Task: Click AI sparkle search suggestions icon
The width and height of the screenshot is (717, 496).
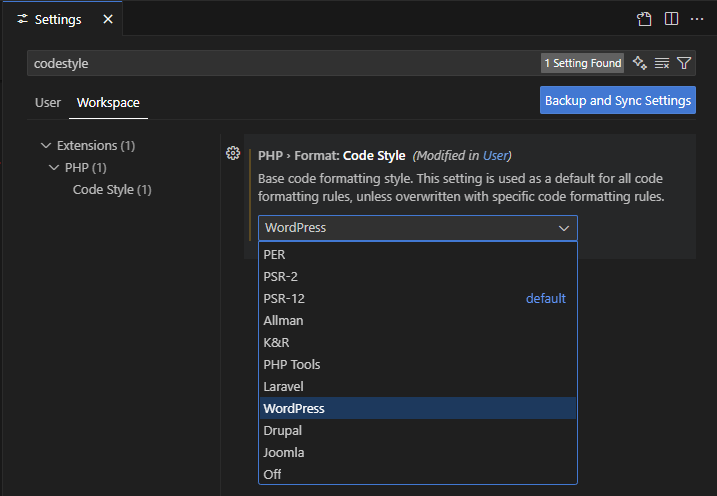Action: pos(639,63)
